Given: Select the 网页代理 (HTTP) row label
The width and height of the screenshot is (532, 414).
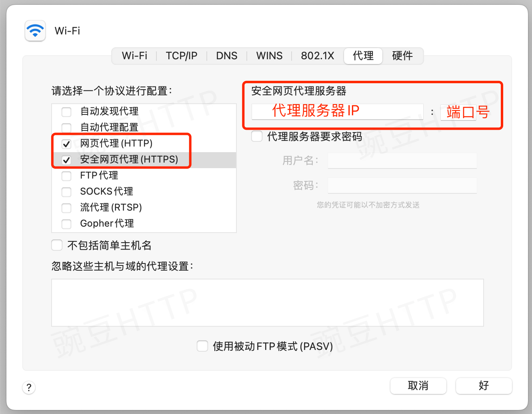Looking at the screenshot, I should [116, 143].
